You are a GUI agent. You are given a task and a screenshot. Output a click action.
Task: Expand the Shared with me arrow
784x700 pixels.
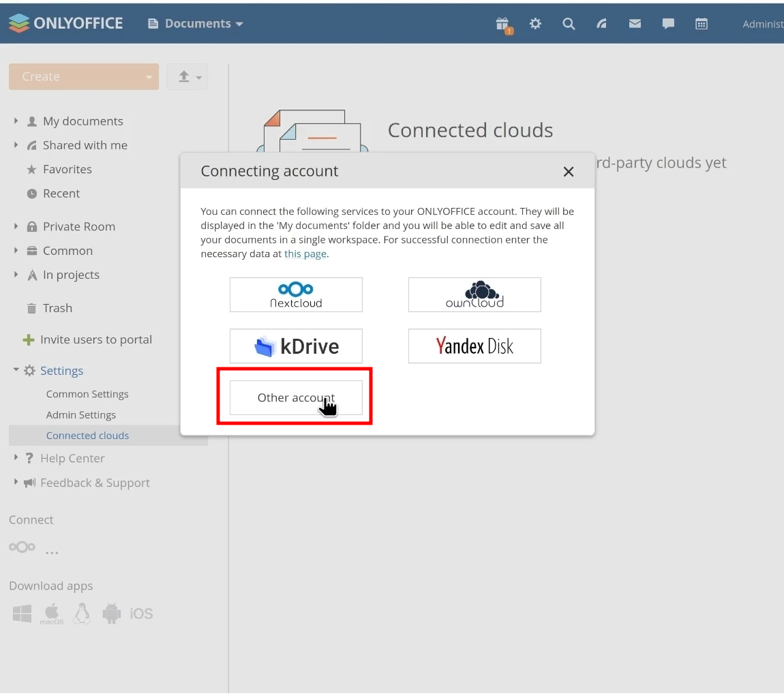pyautogui.click(x=16, y=145)
